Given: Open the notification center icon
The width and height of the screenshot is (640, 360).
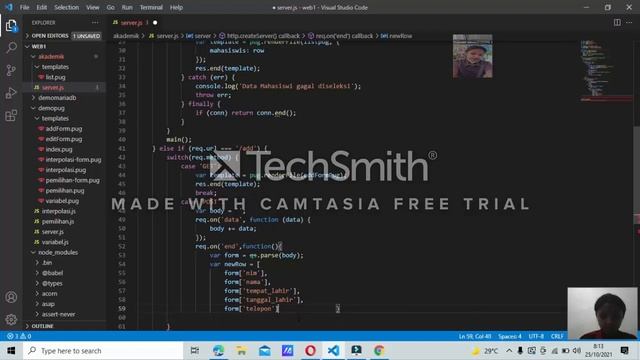Looking at the screenshot, I should (624, 351).
